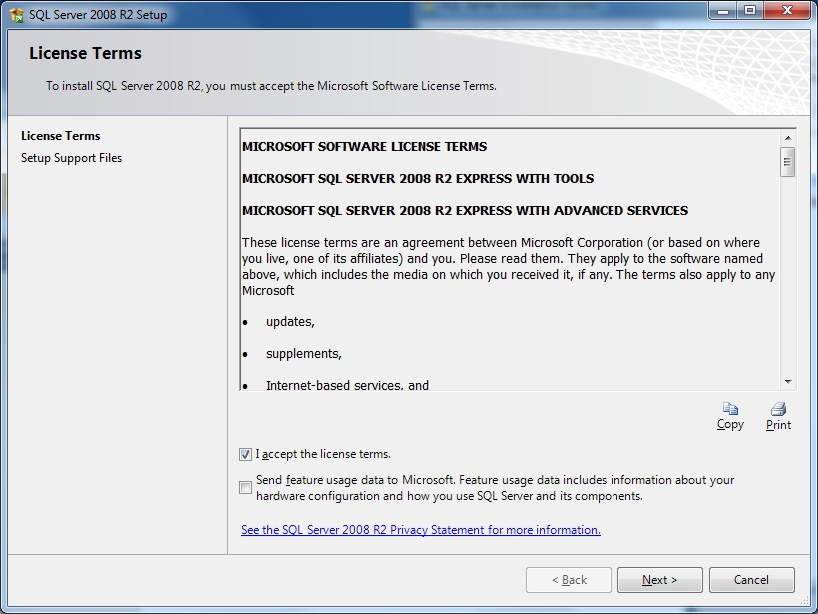The width and height of the screenshot is (818, 614).
Task: Click the 'updates,' bullet item
Action: 290,322
